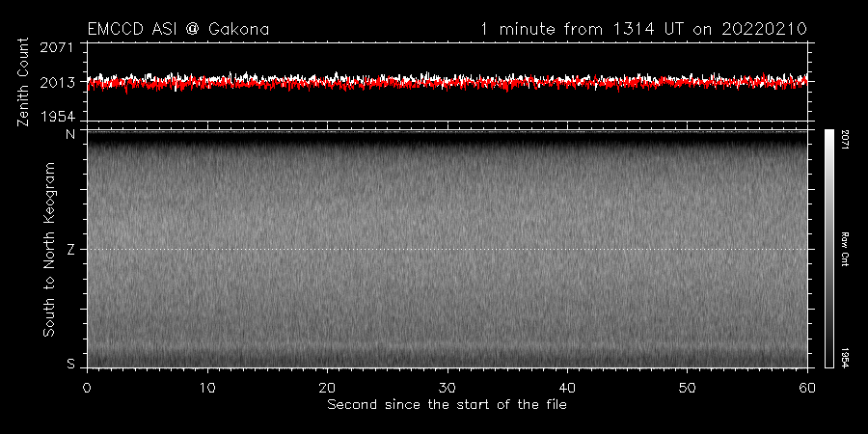Click the 40 second tick label
This screenshot has width=868, height=434.
(567, 387)
